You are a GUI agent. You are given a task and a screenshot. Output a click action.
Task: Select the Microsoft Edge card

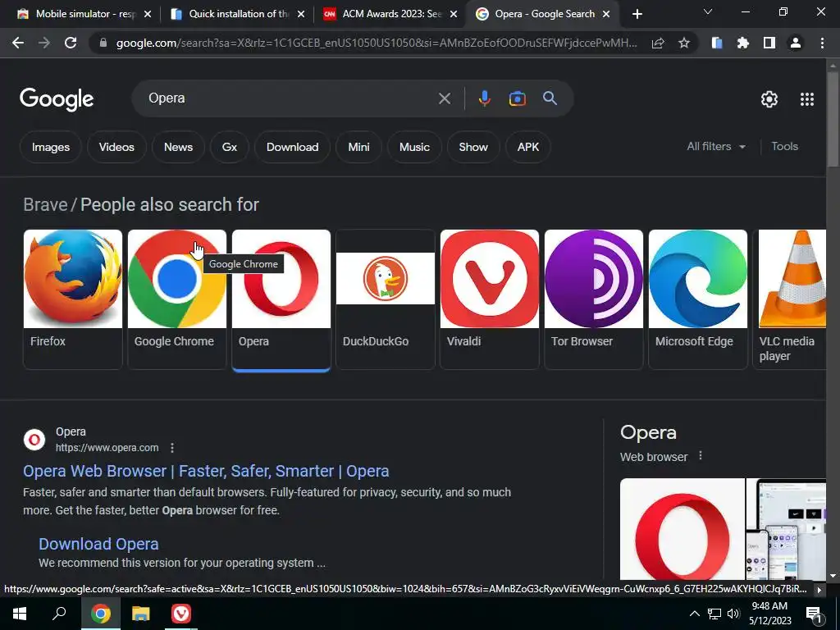coord(697,299)
